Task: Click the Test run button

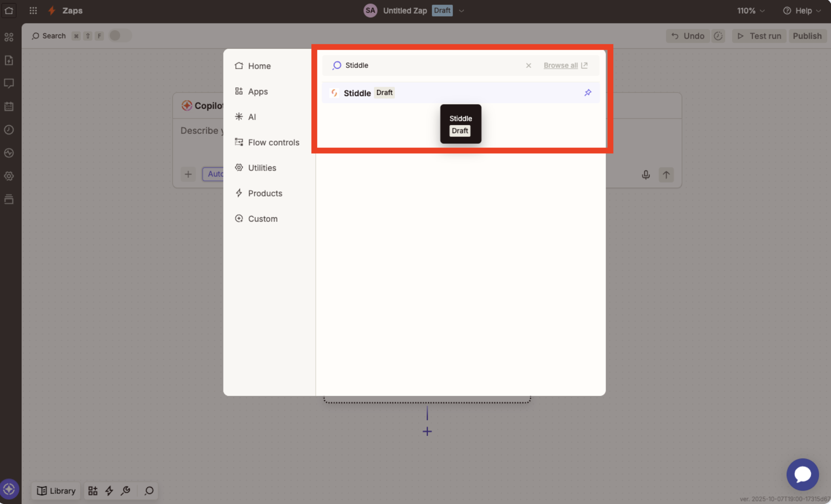Action: 759,36
